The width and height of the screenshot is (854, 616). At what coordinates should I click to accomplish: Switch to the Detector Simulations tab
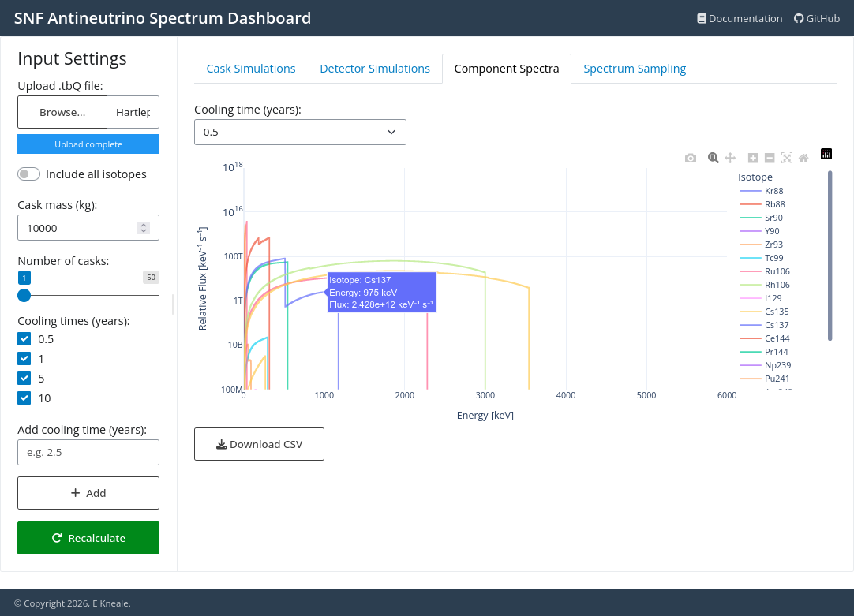click(375, 69)
